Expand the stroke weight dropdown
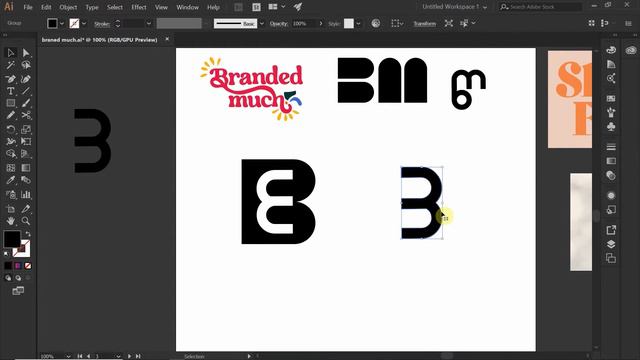This screenshot has width=640, height=360. point(149,24)
